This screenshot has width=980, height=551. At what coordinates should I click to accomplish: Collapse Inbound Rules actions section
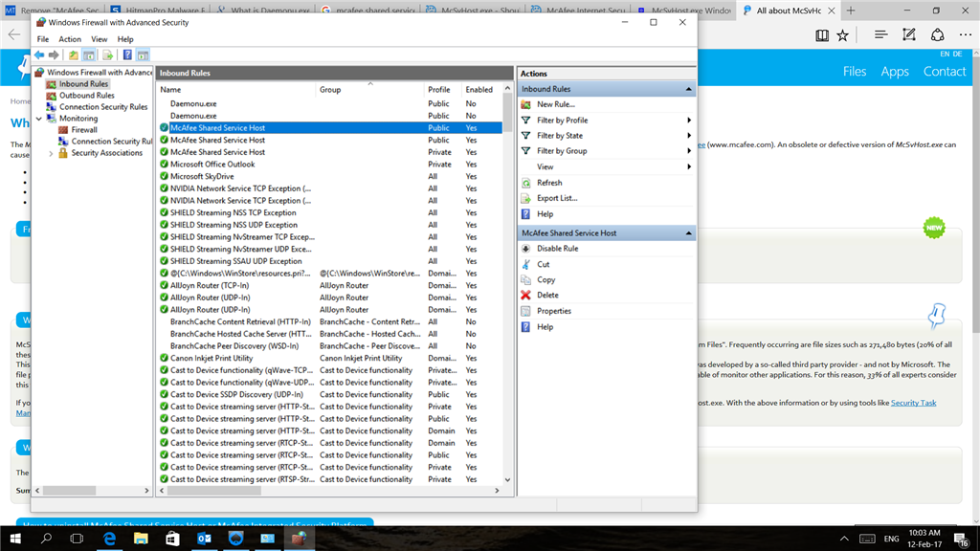[x=688, y=89]
